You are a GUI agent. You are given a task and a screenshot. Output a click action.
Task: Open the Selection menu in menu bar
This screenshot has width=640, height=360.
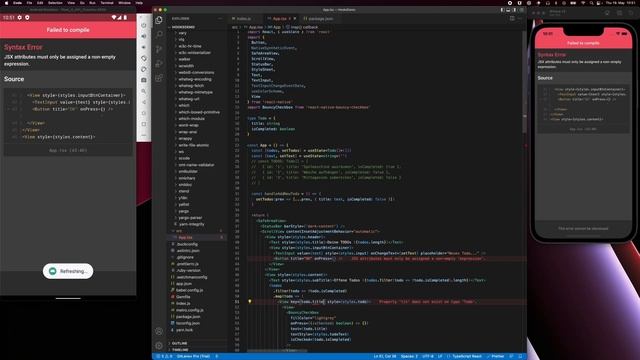(55, 3)
